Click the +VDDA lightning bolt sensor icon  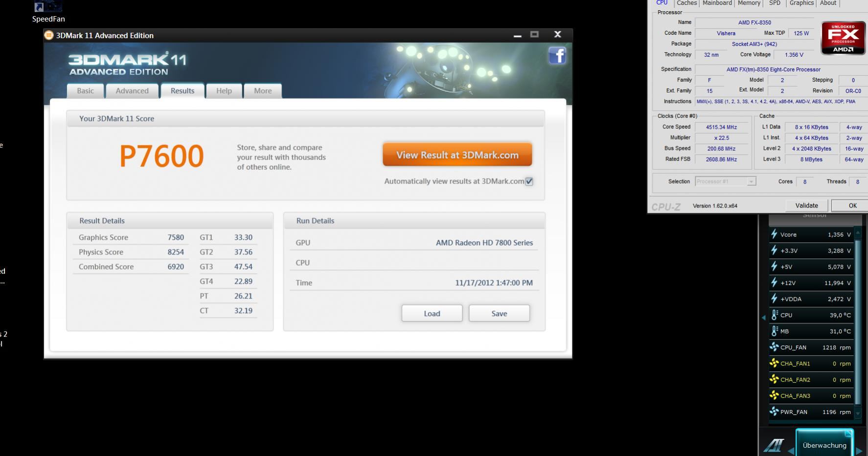coord(774,299)
